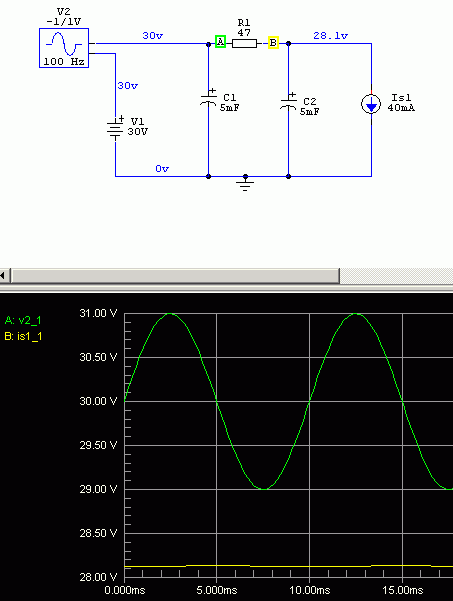Select the 'B: is1_1' trace legend label

[23, 337]
